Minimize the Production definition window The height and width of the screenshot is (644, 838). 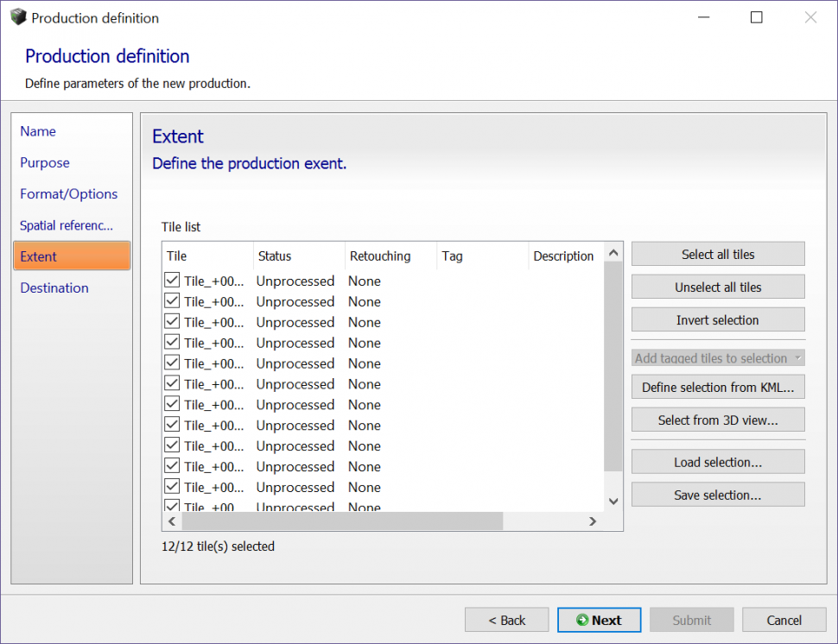[704, 17]
